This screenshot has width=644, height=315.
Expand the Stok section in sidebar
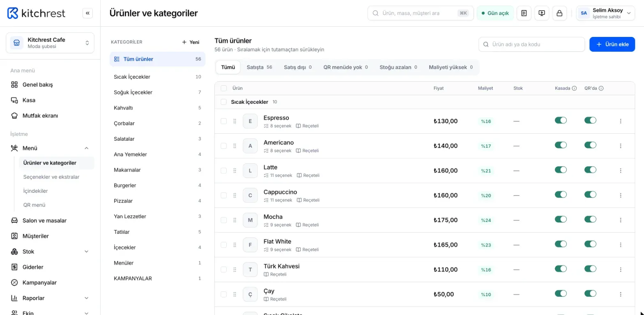[x=50, y=252]
